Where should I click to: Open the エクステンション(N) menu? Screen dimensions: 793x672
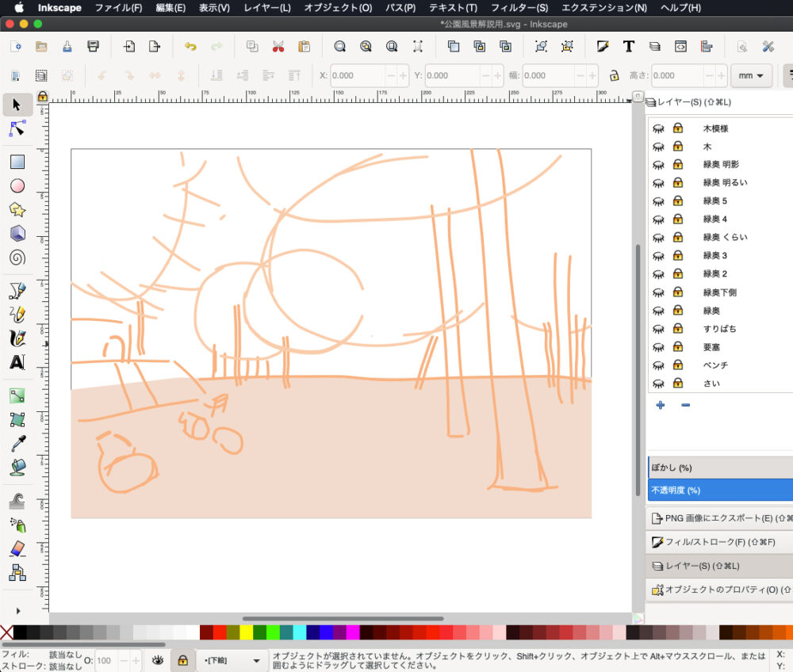point(604,8)
